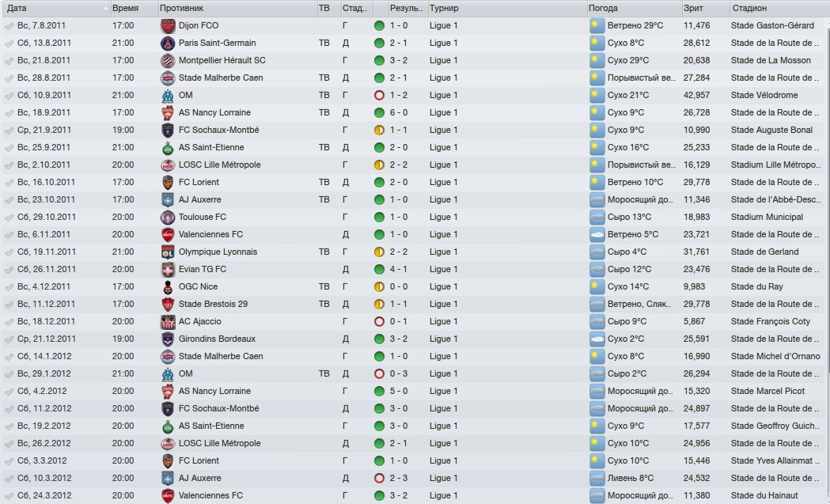The image size is (830, 504).
Task: Open the Toulouse FC crest icon
Action: tap(167, 217)
